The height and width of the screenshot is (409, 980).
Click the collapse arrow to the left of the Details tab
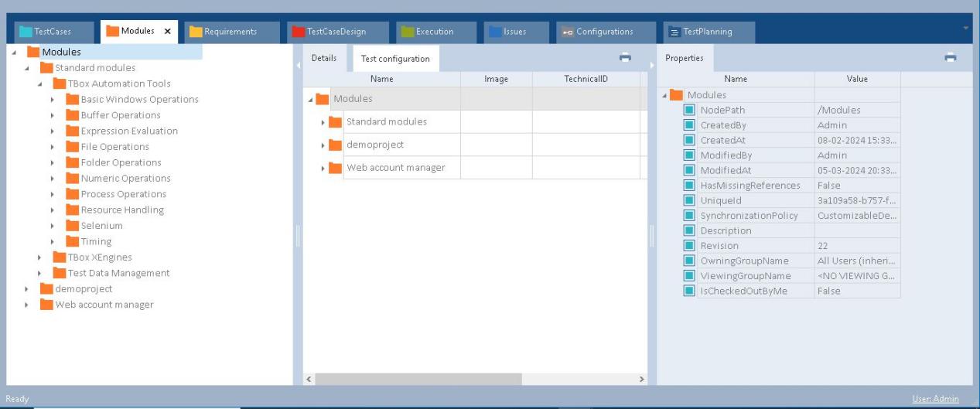click(298, 65)
